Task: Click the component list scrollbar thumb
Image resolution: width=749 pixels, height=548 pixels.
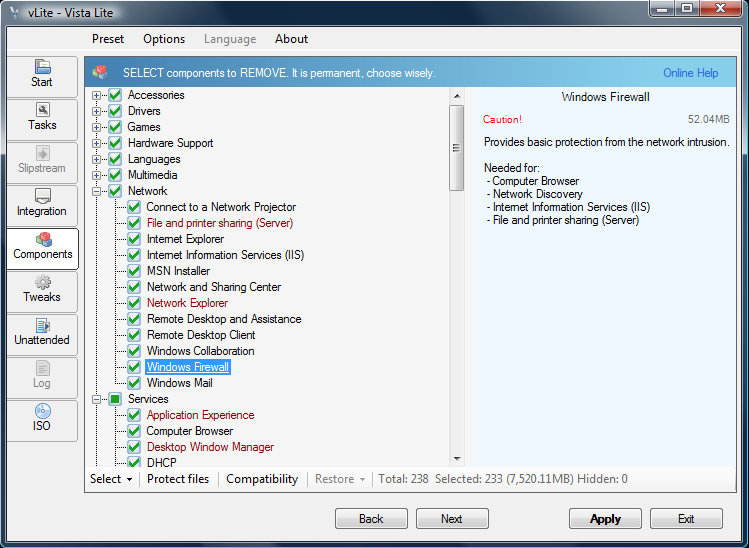Action: [x=457, y=148]
